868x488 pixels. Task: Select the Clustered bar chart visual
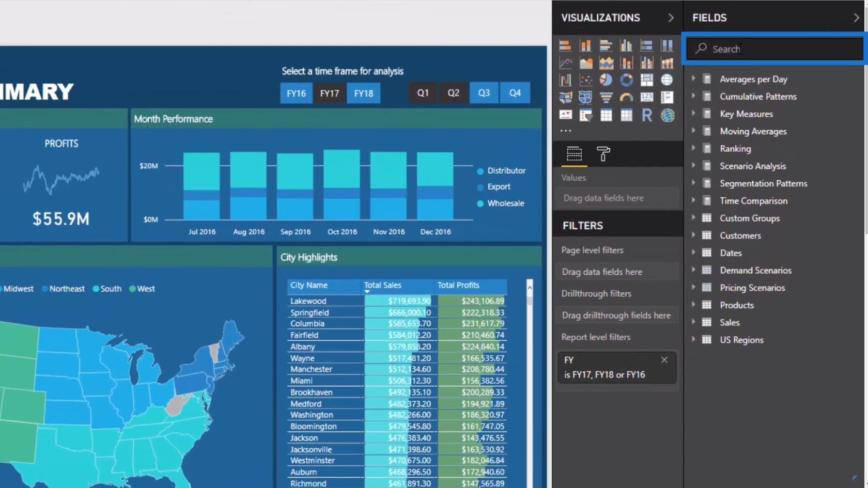[x=606, y=45]
